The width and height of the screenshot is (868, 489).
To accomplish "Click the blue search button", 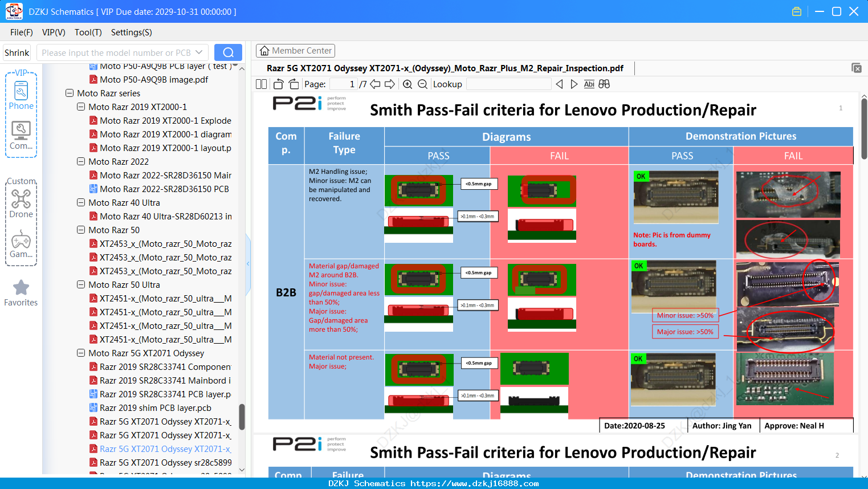I will 228,52.
